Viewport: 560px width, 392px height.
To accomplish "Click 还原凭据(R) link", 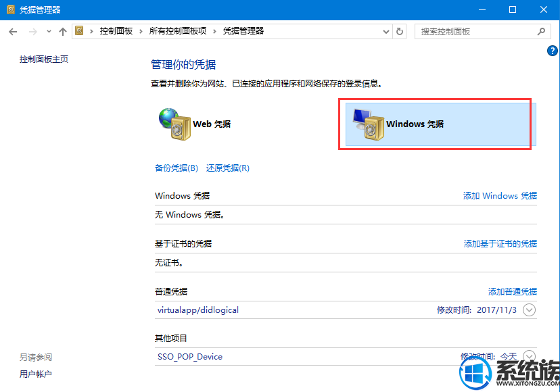I will pyautogui.click(x=227, y=168).
